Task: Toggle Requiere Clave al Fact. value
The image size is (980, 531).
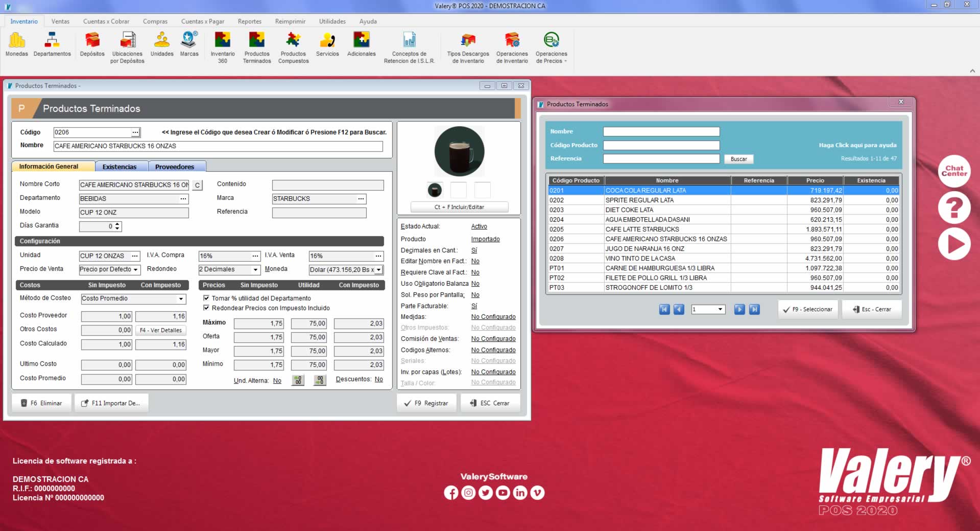Action: (x=475, y=272)
